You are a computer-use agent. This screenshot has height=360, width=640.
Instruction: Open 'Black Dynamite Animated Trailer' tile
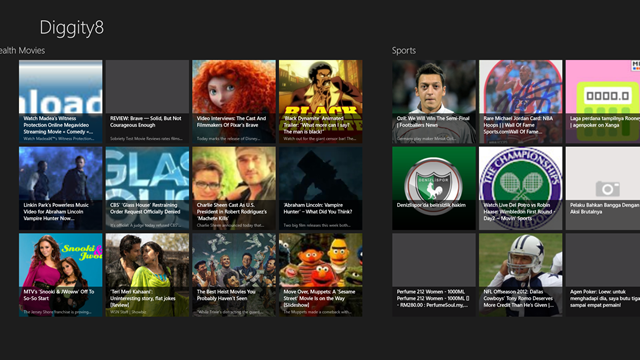(x=320, y=102)
